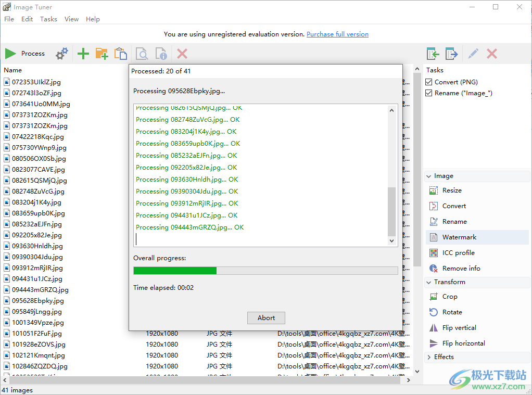Follow the Purchase full version link
This screenshot has height=395, width=532.
click(338, 34)
